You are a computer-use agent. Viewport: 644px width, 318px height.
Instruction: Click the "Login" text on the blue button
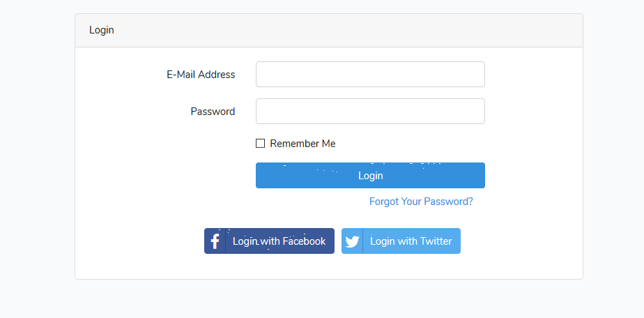[370, 176]
